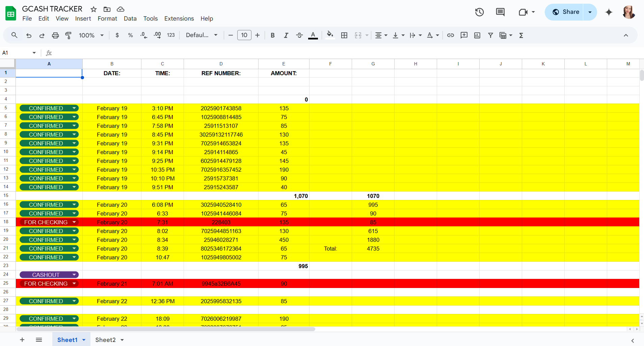Open the Functions sigma menu

point(521,35)
